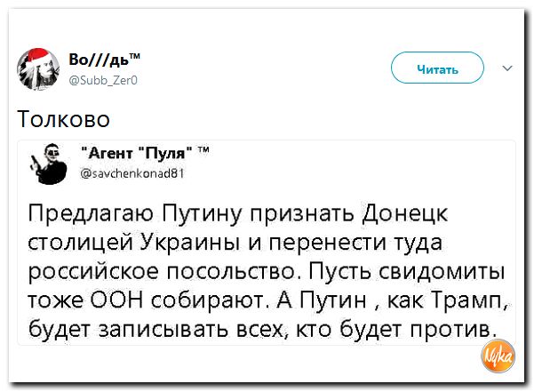The image size is (534, 392).
Task: Click the word Украины in the quoted tweet
Action: 187,244
